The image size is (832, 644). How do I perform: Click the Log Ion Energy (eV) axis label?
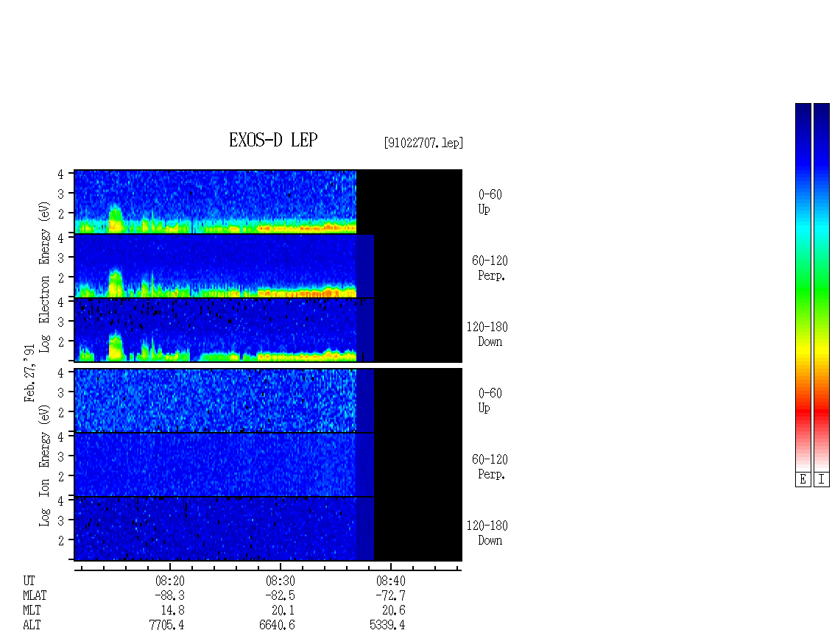coord(44,465)
